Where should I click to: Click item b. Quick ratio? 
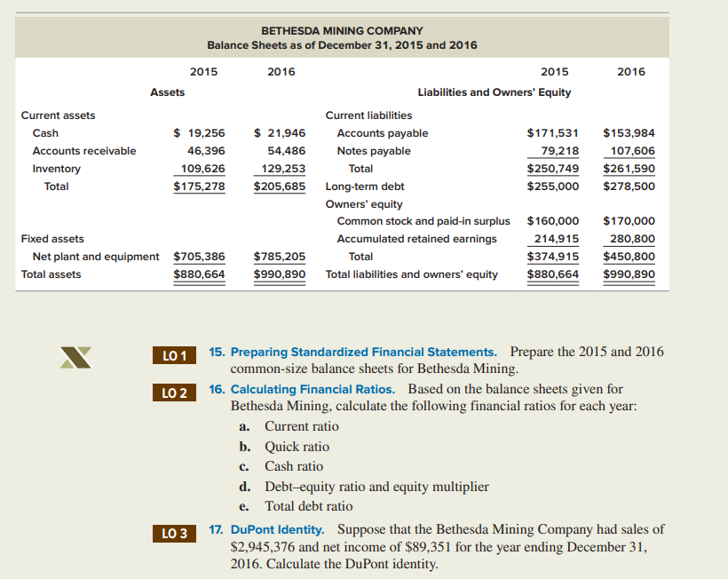pyautogui.click(x=285, y=447)
